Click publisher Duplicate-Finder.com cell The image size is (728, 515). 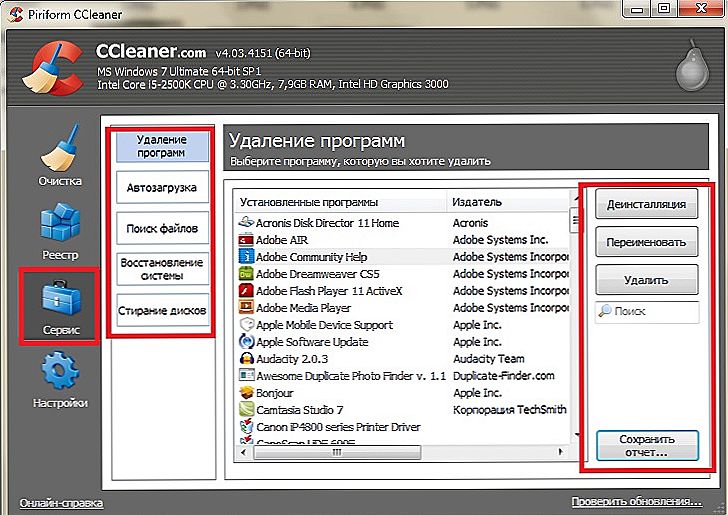(504, 376)
